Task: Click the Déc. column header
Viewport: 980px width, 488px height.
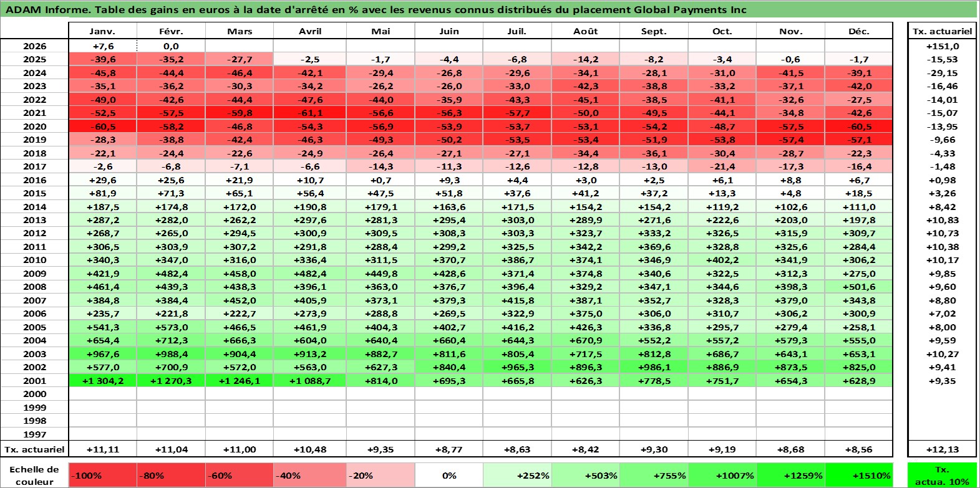Action: pos(859,31)
